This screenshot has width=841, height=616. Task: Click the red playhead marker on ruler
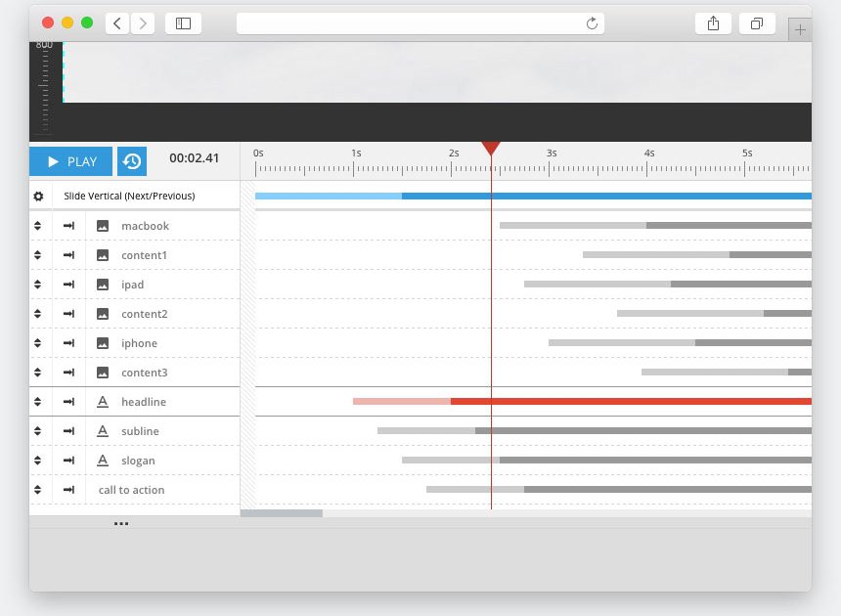pyautogui.click(x=491, y=149)
